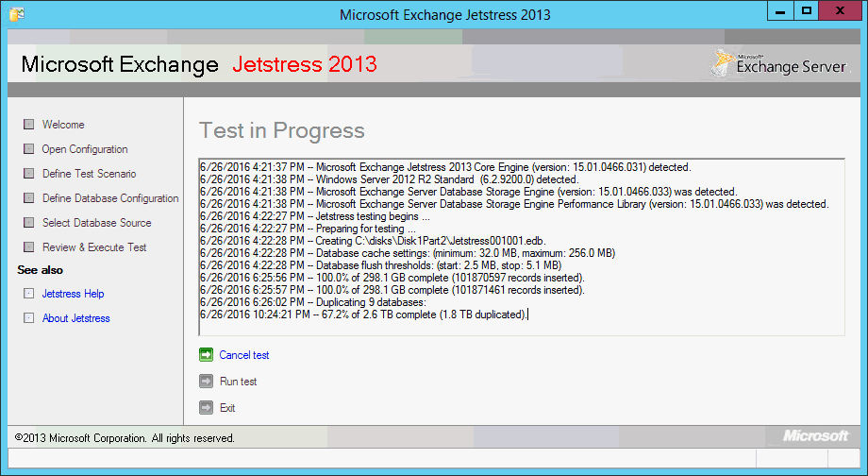
Task: Click log line 'Database cache settings'
Action: [408, 253]
